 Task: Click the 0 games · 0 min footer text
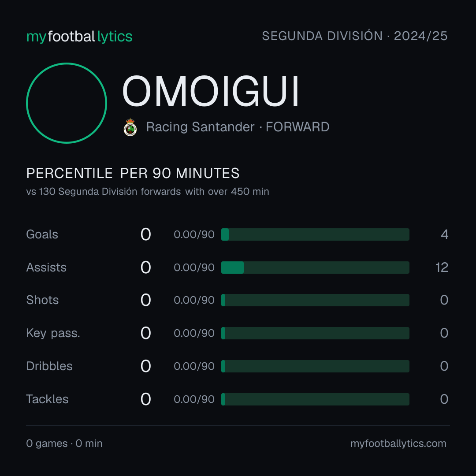pyautogui.click(x=64, y=443)
